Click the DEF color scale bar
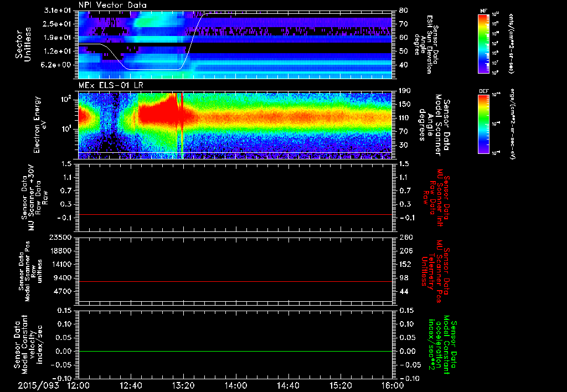Viewport: 567px width, 392px height. (484, 123)
